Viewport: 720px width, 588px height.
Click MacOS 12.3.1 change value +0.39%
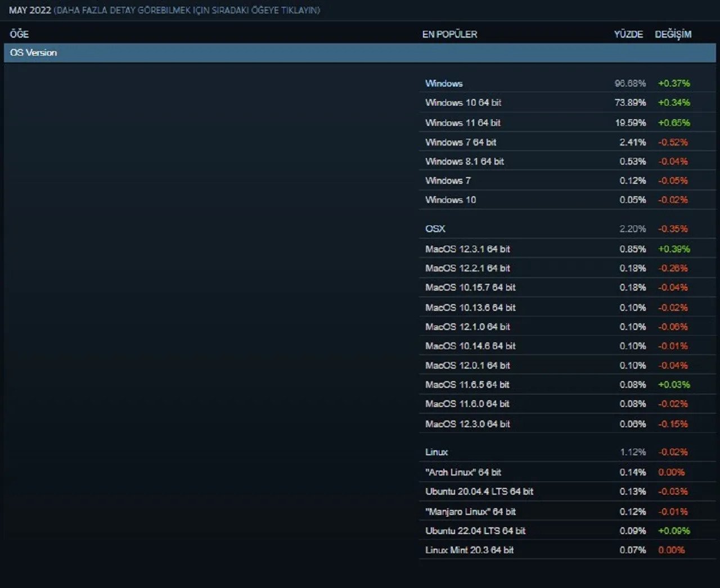674,249
